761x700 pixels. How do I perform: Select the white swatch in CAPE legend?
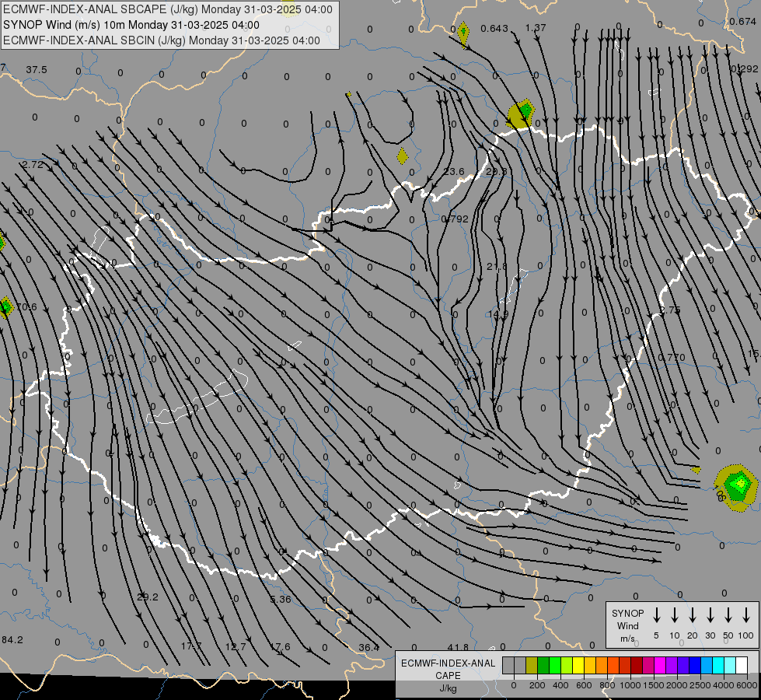pyautogui.click(x=741, y=666)
